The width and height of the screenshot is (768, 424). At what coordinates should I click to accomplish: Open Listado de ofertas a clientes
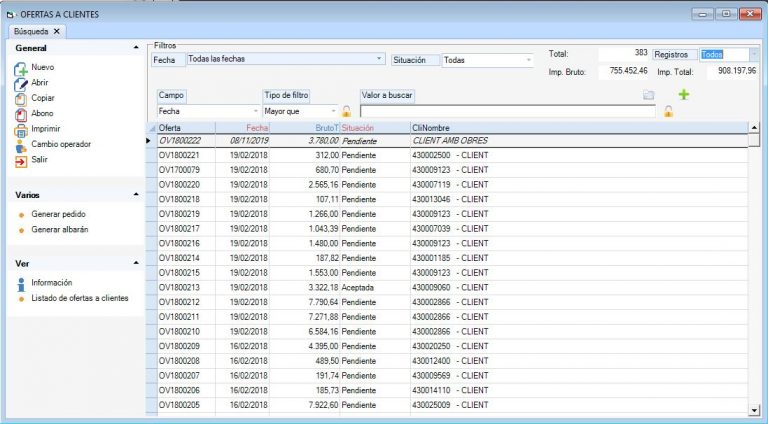[80, 298]
